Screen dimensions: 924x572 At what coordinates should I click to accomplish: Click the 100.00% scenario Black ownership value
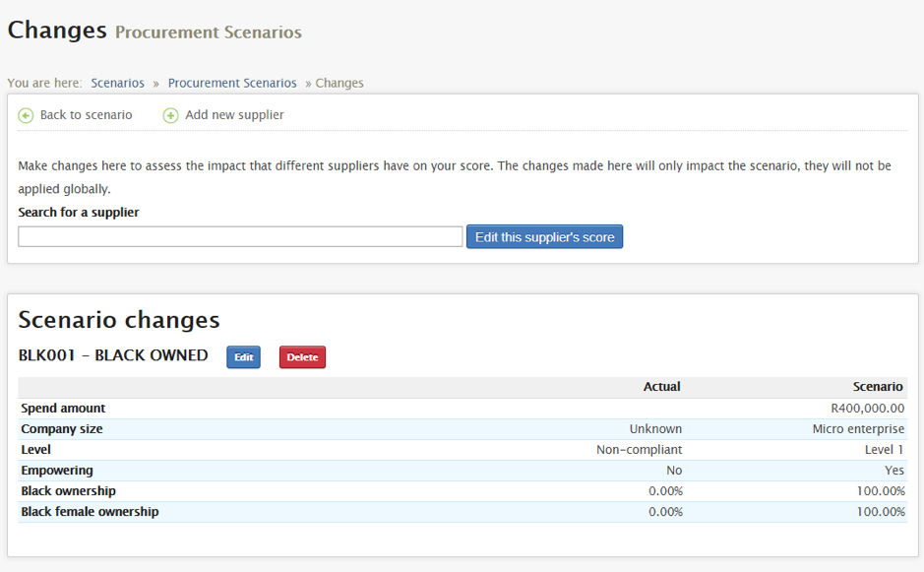(881, 491)
